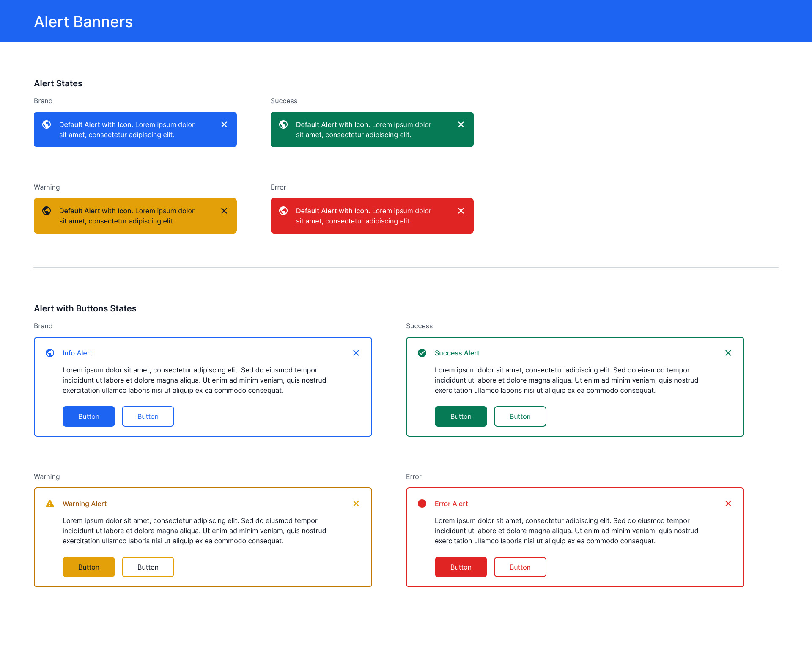
Task: Dismiss the blue Brand default alert
Action: 224,124
